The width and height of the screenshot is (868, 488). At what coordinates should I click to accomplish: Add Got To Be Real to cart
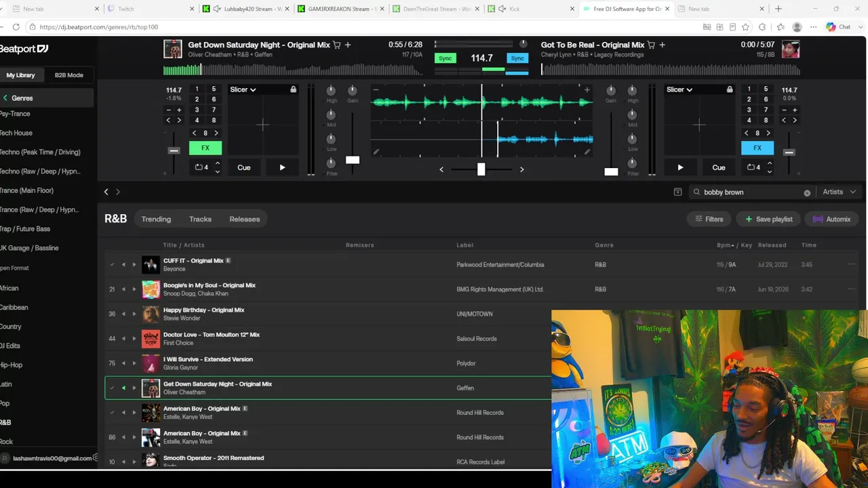[x=652, y=45]
